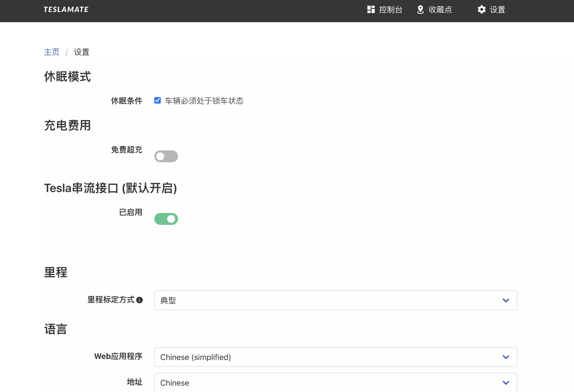Enable the 免费超充 toggle switch
Screen dimensions: 574x392
(166, 156)
